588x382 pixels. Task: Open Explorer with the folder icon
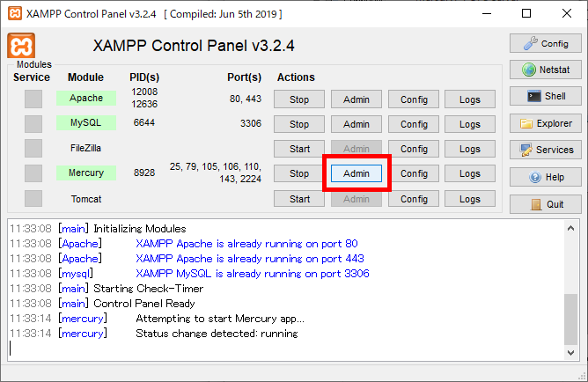coord(545,123)
